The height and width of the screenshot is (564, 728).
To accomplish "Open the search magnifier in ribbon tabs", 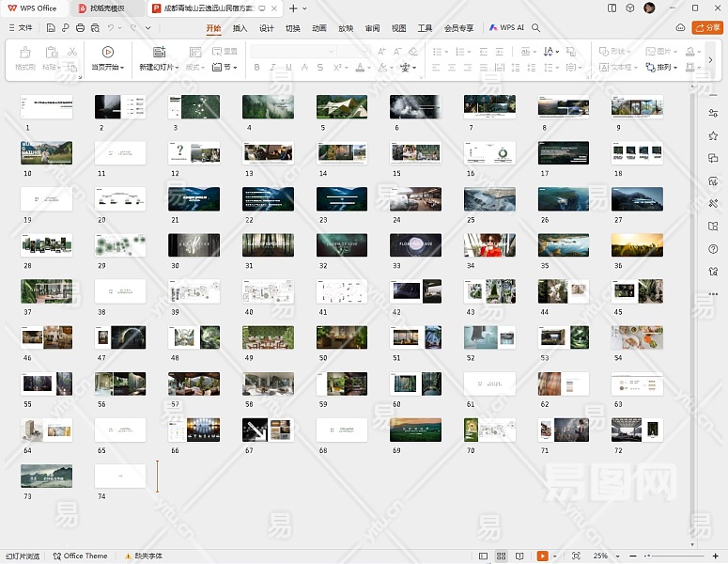I will (536, 28).
